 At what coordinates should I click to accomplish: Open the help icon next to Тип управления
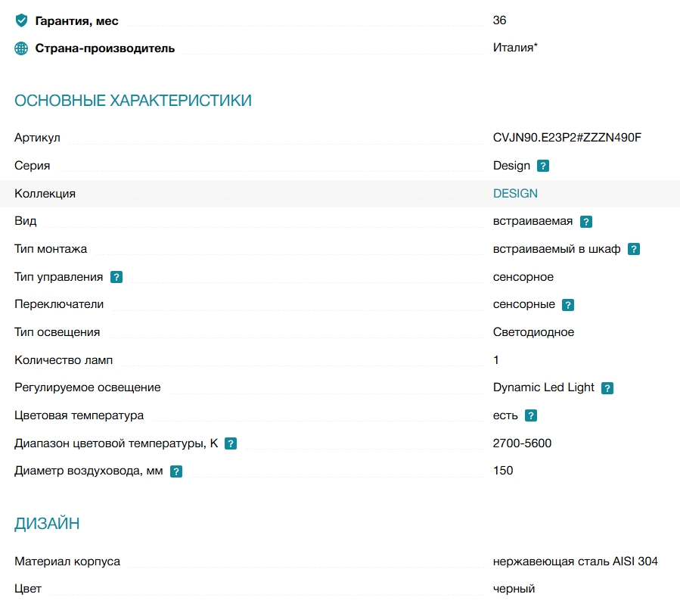(116, 277)
